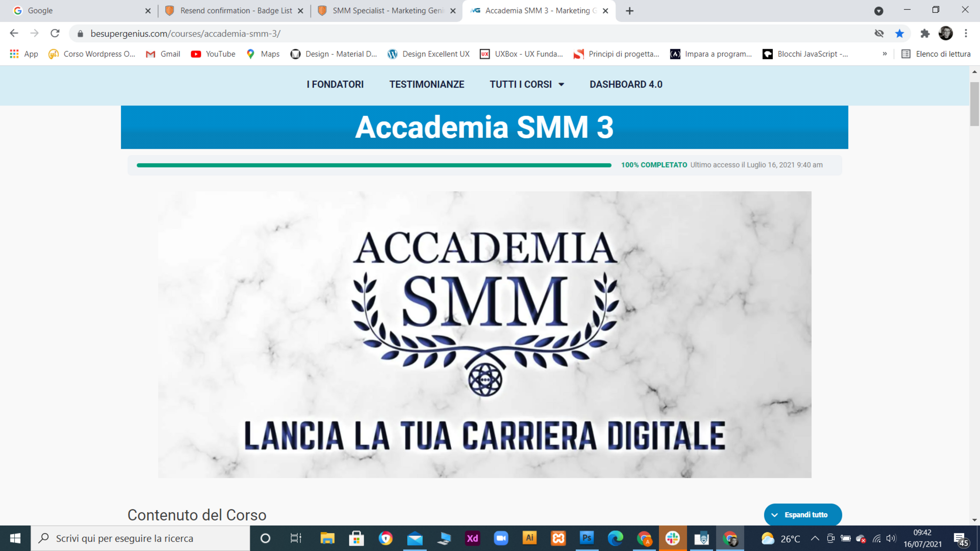
Task: Open Photoshop from the taskbar
Action: pyautogui.click(x=587, y=539)
